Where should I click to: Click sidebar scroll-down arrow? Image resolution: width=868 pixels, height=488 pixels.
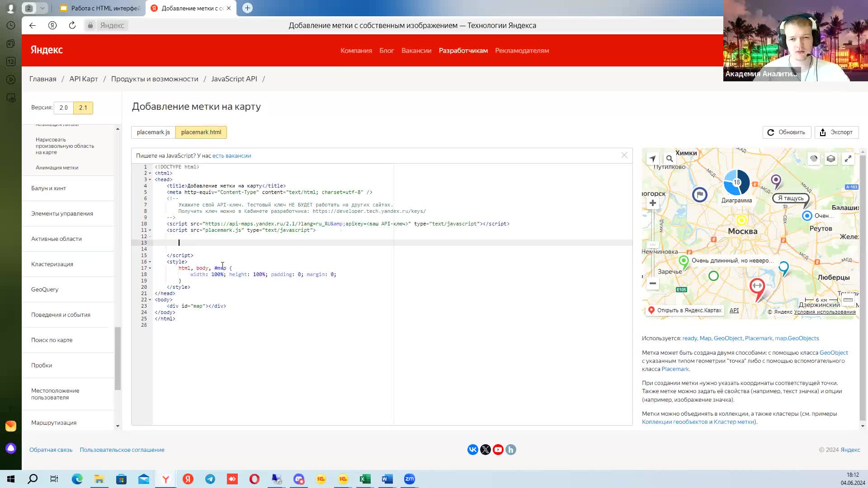pyautogui.click(x=118, y=426)
